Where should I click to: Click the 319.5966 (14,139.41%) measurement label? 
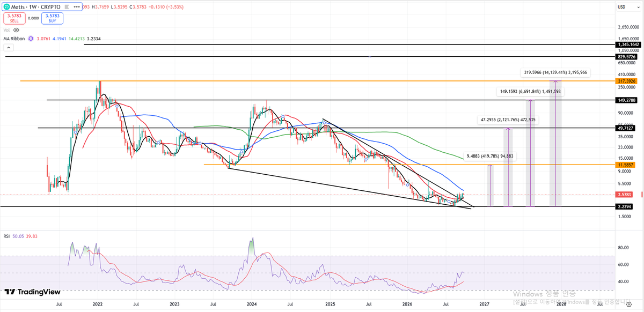click(555, 72)
